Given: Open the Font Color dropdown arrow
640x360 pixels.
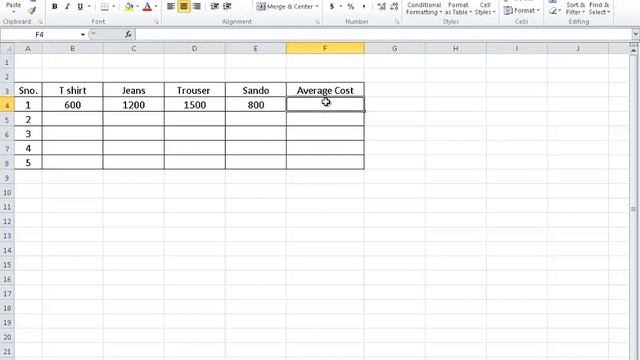Looking at the screenshot, I should click(156, 7).
